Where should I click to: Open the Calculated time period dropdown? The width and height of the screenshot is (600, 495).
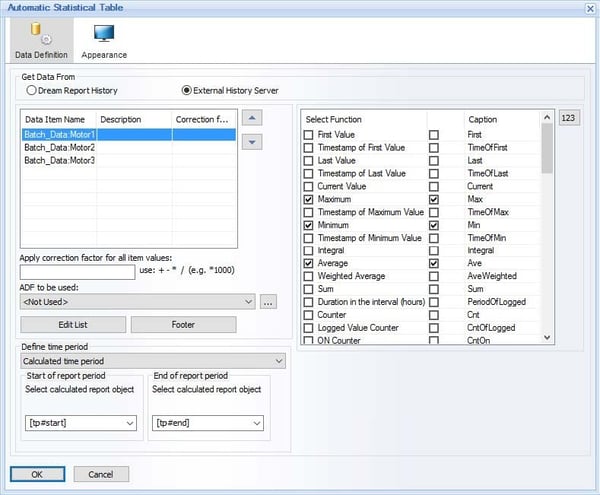[x=279, y=361]
